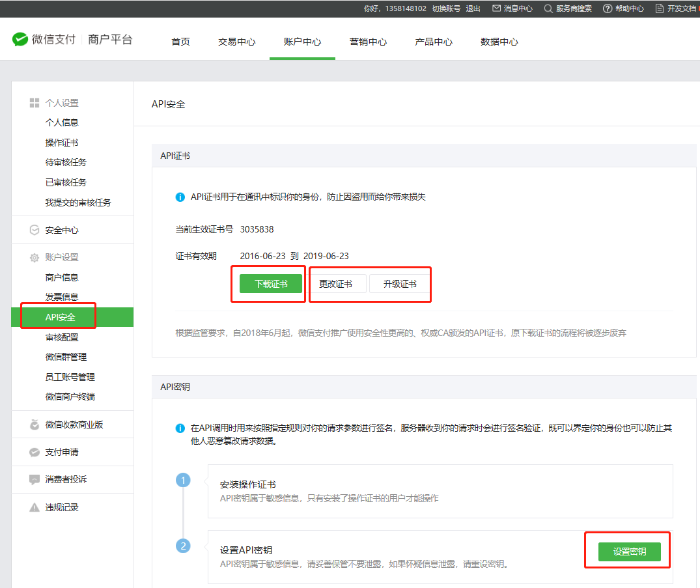This screenshot has width=700, height=588.
Task: Click the 下载证书 button
Action: (270, 284)
